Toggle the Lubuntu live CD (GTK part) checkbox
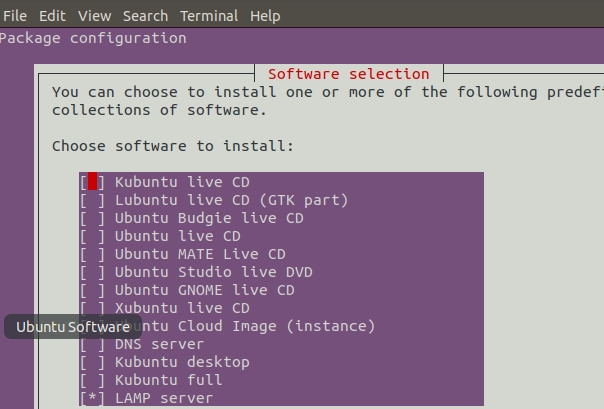 point(92,200)
